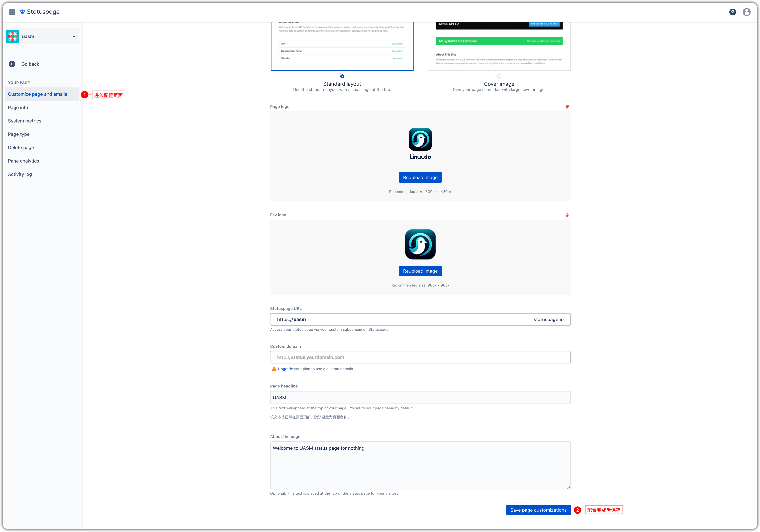Click the Statuspage URL subdomain field
Viewport: 760px width, 532px height.
tap(420, 320)
